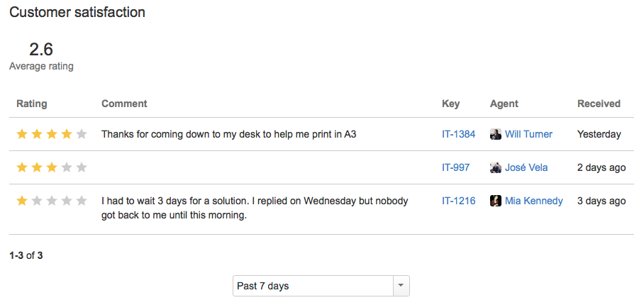The image size is (644, 305).
Task: Click José Vela's avatar icon
Action: click(496, 167)
